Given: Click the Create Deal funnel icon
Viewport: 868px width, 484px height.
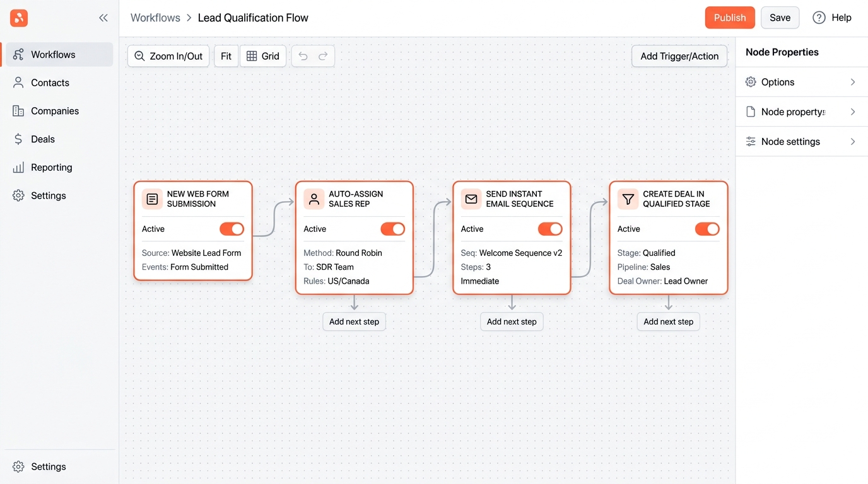Looking at the screenshot, I should (628, 199).
